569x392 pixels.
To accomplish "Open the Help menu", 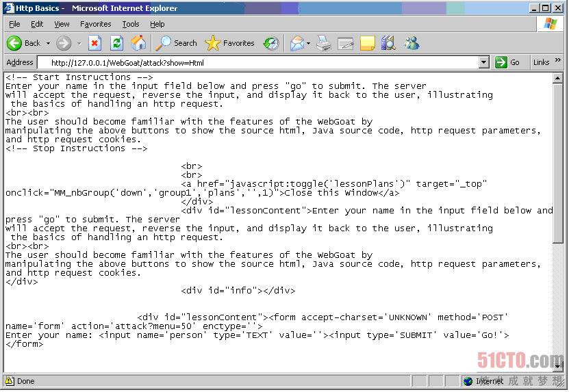I will [157, 24].
